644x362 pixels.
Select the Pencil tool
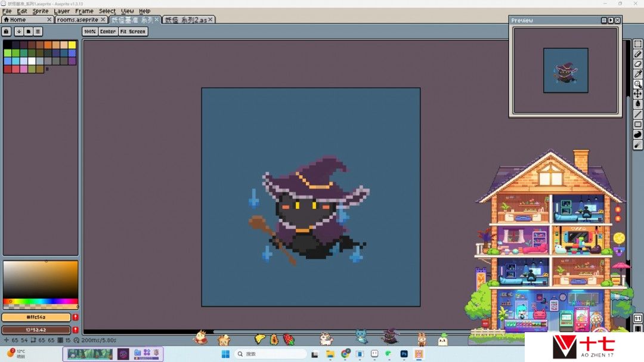coord(637,54)
